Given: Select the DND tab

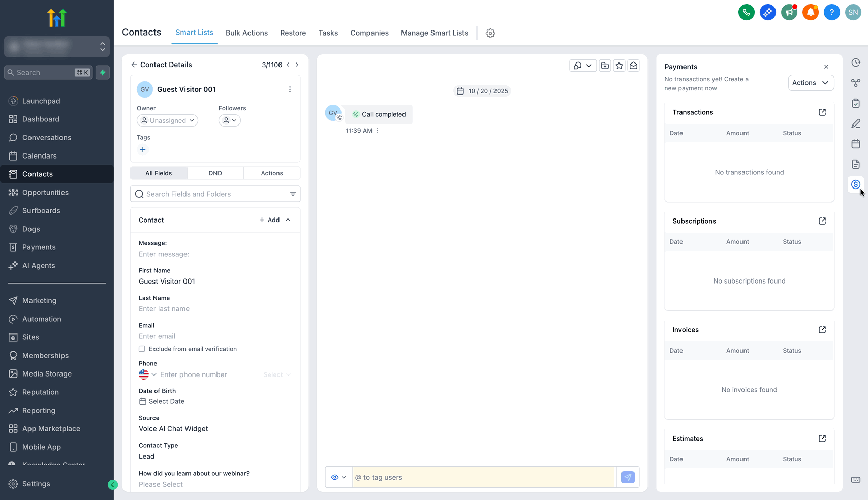Looking at the screenshot, I should tap(215, 173).
